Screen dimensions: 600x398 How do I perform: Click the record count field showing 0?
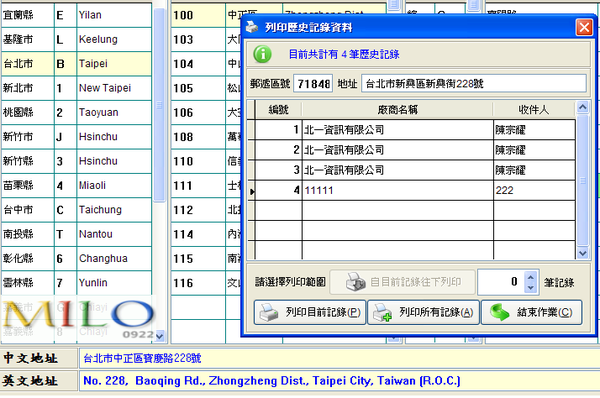[501, 282]
